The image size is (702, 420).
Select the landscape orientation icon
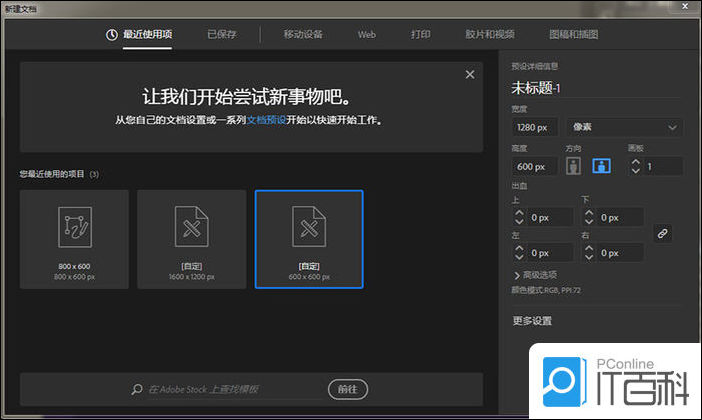(602, 166)
